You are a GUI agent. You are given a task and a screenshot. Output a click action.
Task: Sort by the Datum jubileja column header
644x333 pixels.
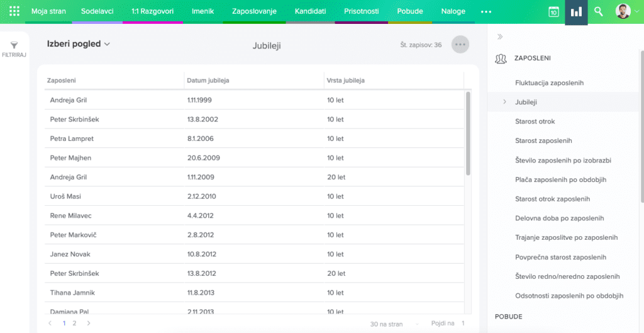tap(208, 81)
